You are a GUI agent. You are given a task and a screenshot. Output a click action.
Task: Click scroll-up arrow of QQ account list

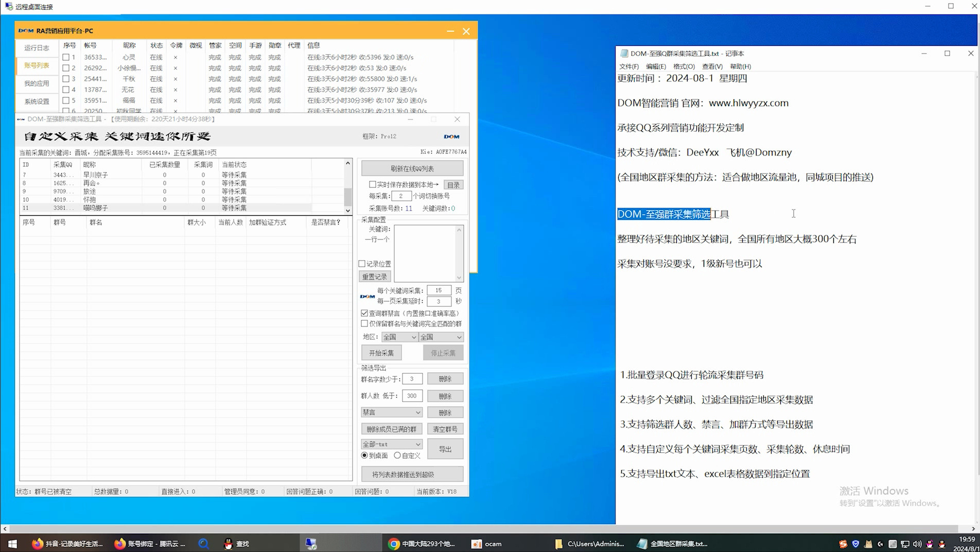[348, 163]
